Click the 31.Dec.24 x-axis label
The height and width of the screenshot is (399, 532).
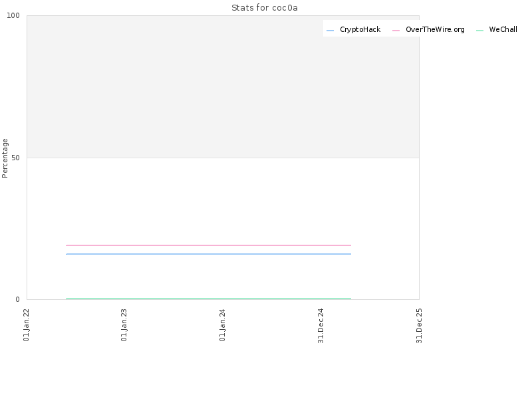coord(321,326)
